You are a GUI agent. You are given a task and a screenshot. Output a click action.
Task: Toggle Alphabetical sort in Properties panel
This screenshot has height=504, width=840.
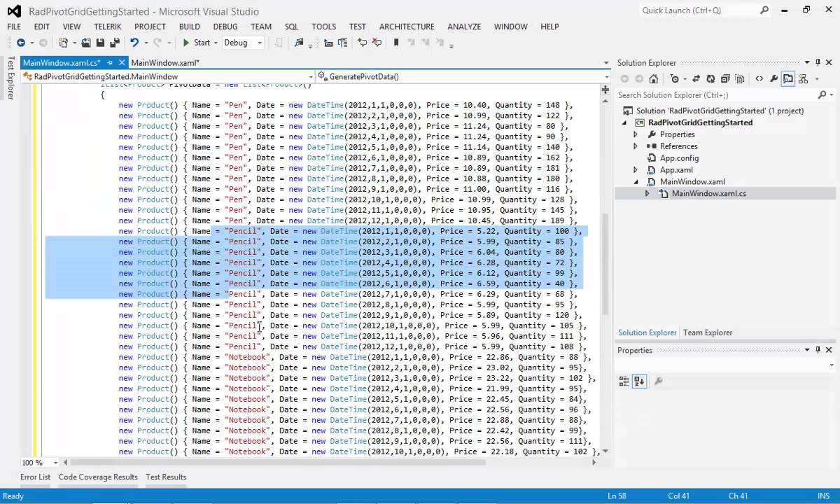[x=639, y=381]
